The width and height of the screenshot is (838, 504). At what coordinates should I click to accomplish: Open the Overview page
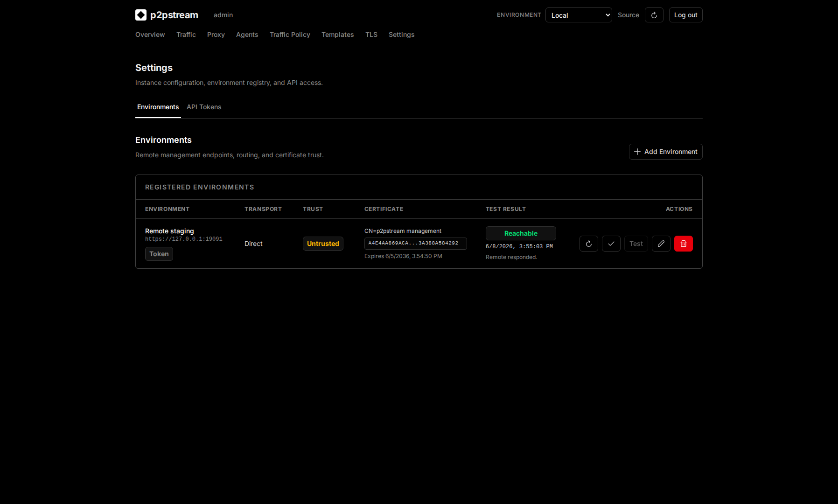coord(150,35)
